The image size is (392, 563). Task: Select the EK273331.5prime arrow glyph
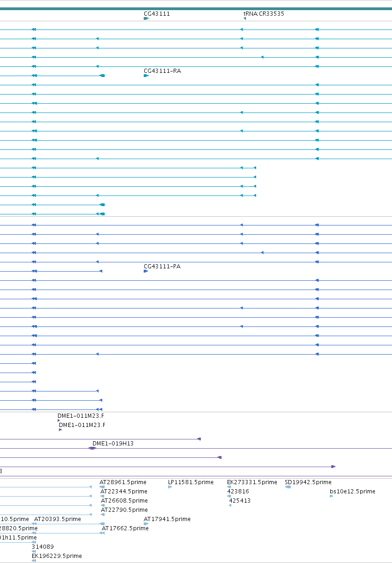pyautogui.click(x=229, y=487)
